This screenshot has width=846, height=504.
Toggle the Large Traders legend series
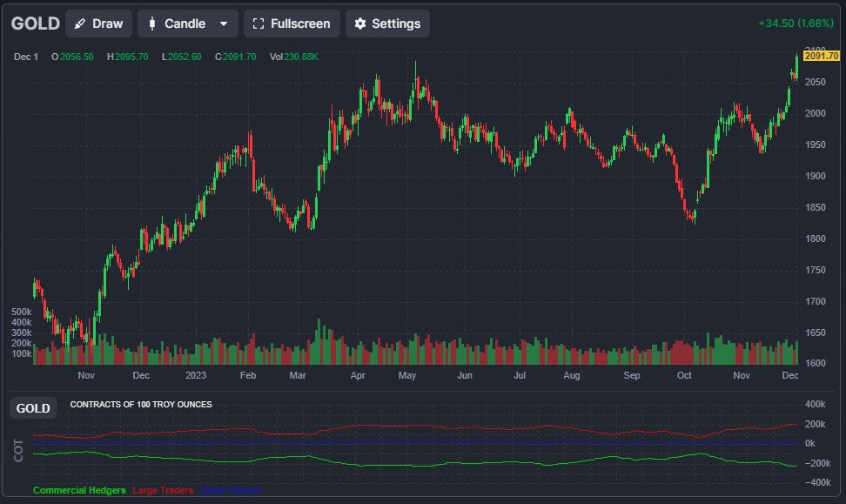click(163, 490)
